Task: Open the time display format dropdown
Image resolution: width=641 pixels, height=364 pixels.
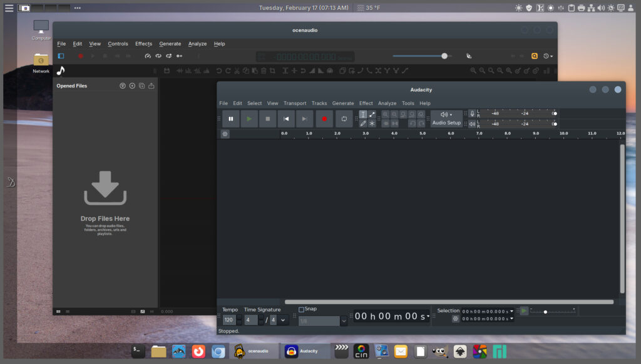Action: (428, 316)
